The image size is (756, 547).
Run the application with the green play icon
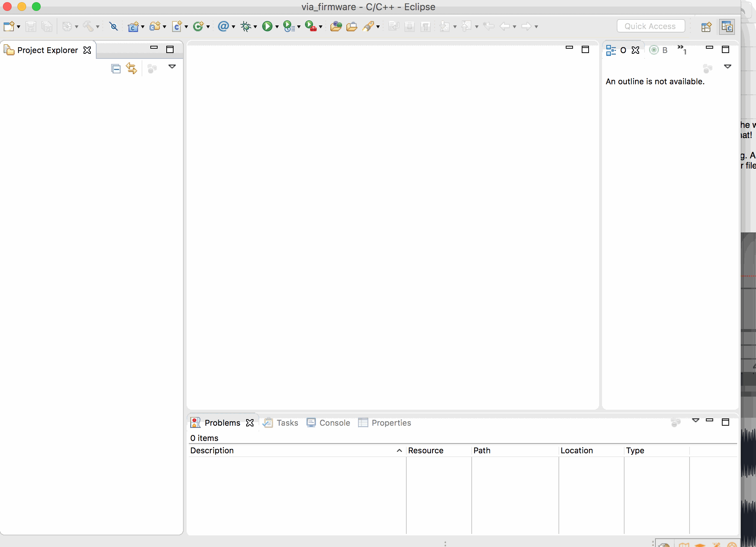268,26
